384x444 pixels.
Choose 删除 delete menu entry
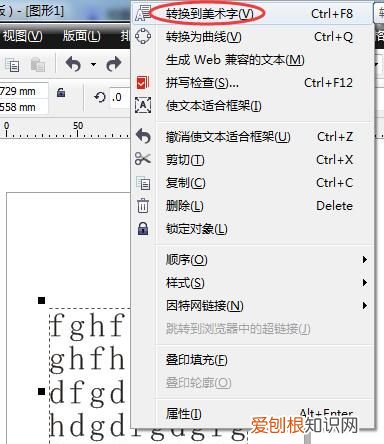253,206
